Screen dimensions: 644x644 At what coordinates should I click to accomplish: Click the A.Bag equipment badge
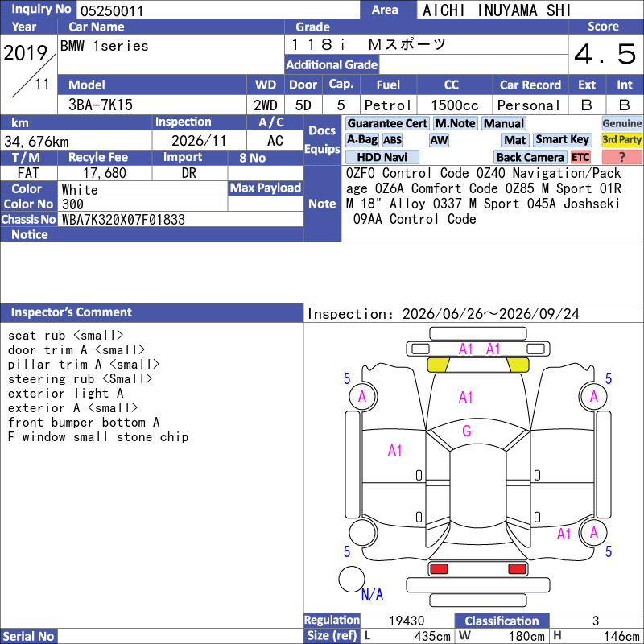pos(361,140)
